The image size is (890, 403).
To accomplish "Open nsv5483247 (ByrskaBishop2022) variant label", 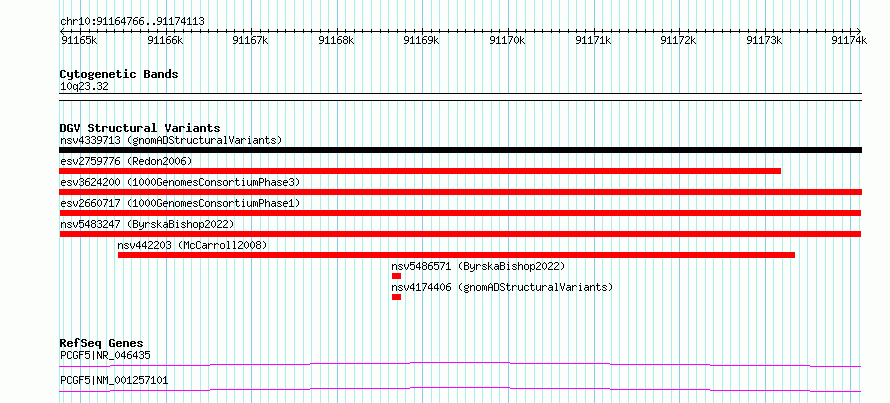I will tap(147, 224).
